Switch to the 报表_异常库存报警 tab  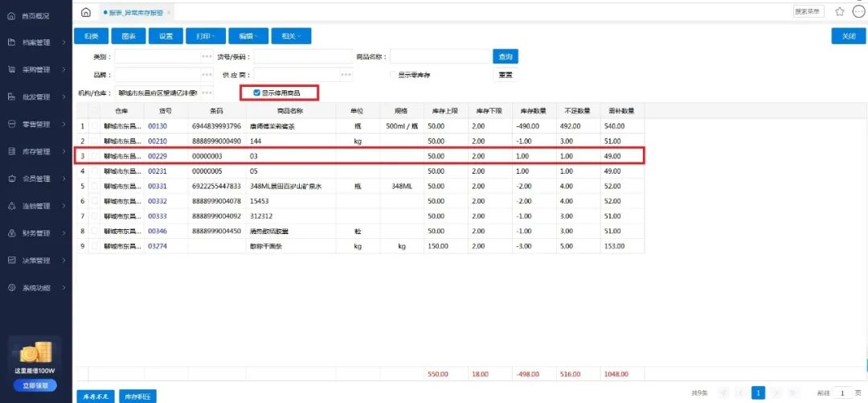(x=135, y=13)
